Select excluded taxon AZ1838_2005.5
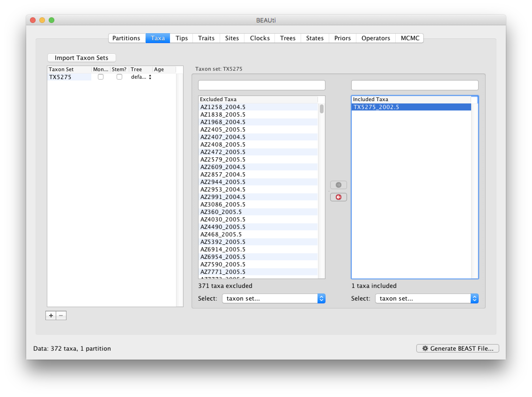Viewport: 532px width, 397px height. [258, 114]
